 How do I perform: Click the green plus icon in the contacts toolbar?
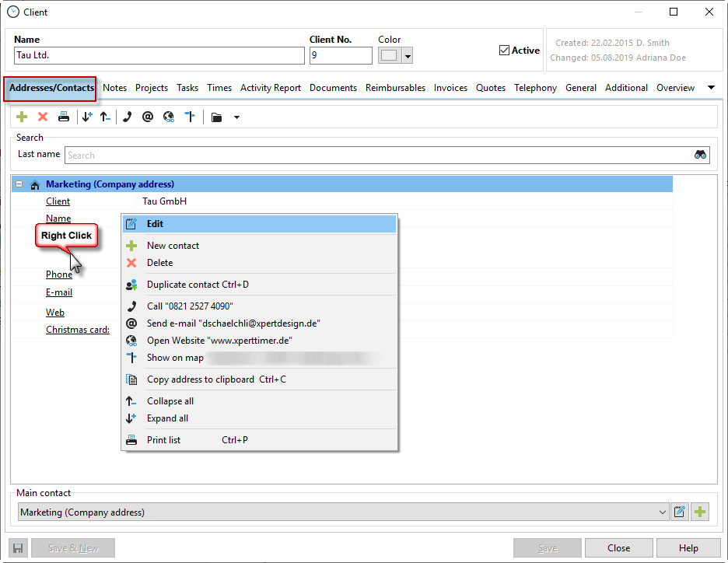click(22, 117)
